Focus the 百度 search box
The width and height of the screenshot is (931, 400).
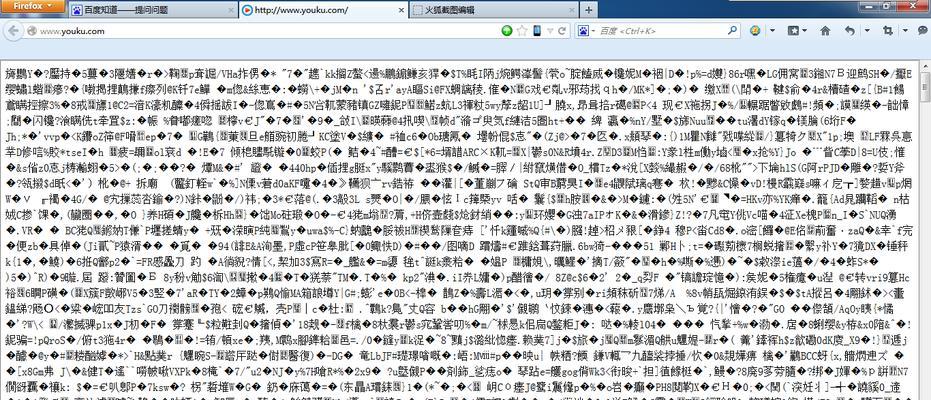[x=659, y=31]
